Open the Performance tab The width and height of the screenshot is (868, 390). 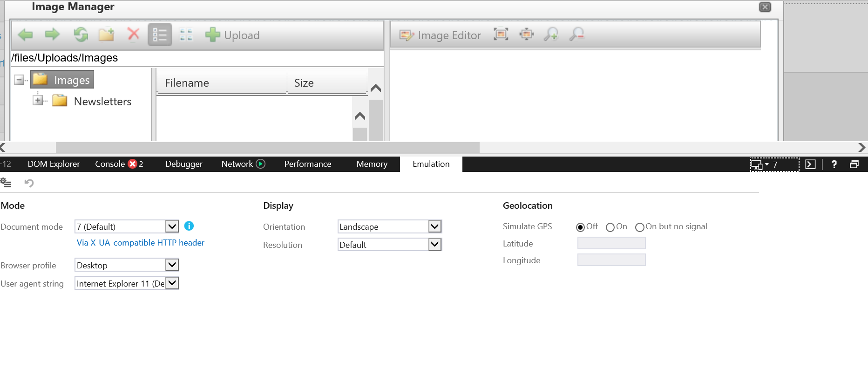pos(308,164)
